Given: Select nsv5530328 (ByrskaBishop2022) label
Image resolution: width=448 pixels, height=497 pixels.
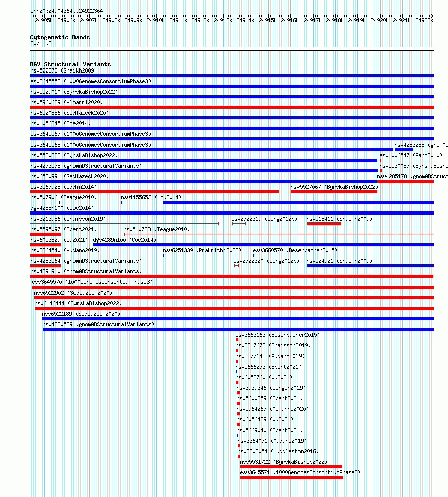Looking at the screenshot, I should [74, 155].
